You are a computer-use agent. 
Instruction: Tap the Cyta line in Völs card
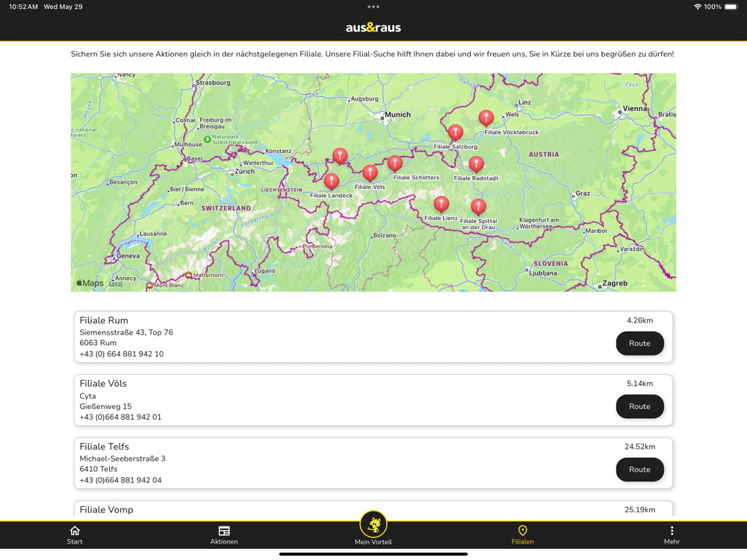pos(87,396)
